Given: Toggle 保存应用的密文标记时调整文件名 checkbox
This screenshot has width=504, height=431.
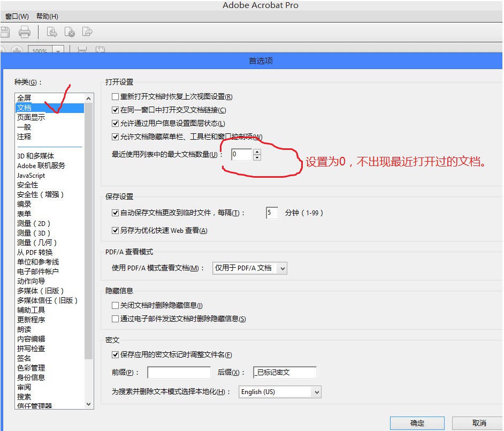Looking at the screenshot, I should 115,354.
